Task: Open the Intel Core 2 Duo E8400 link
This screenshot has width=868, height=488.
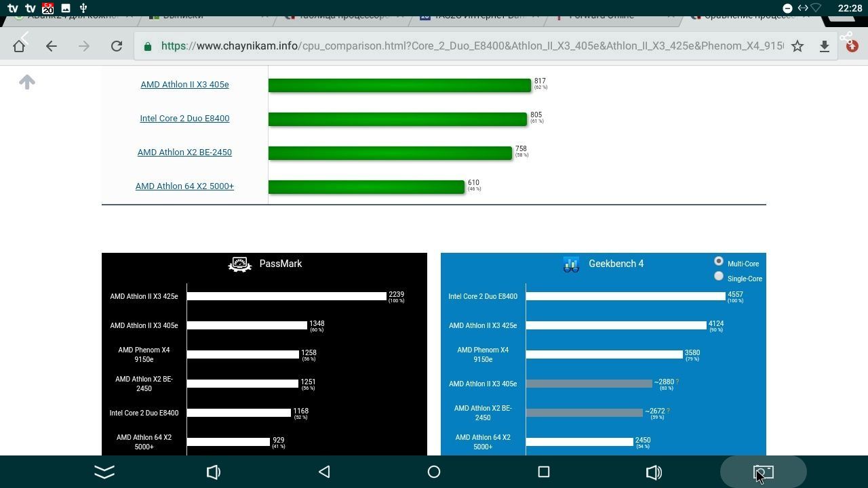Action: [x=184, y=118]
